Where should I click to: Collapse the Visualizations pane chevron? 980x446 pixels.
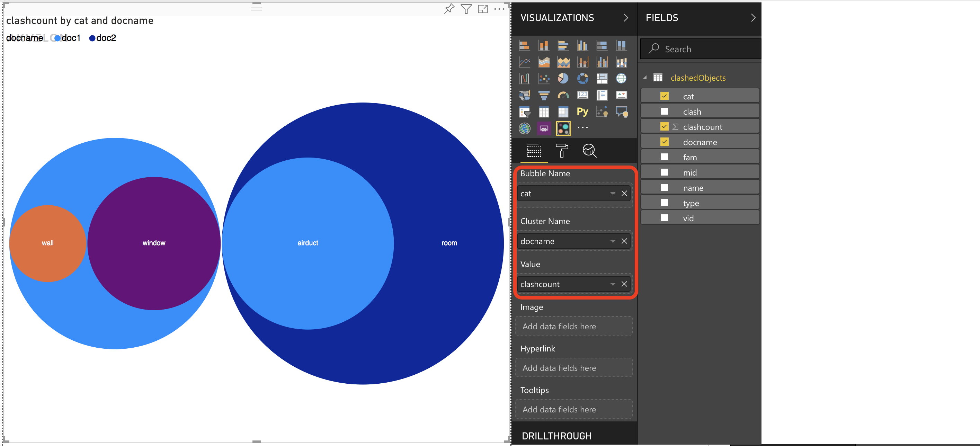pos(626,18)
